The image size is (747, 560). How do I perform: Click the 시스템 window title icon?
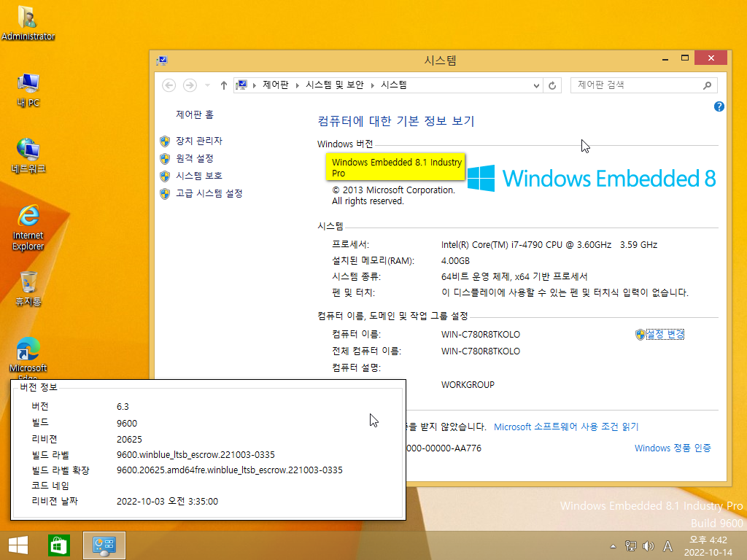(x=162, y=61)
